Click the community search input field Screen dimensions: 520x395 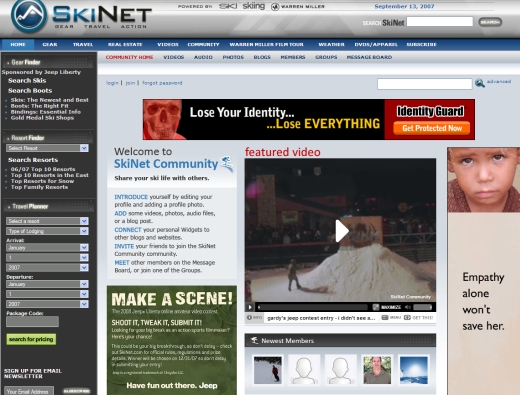[425, 84]
